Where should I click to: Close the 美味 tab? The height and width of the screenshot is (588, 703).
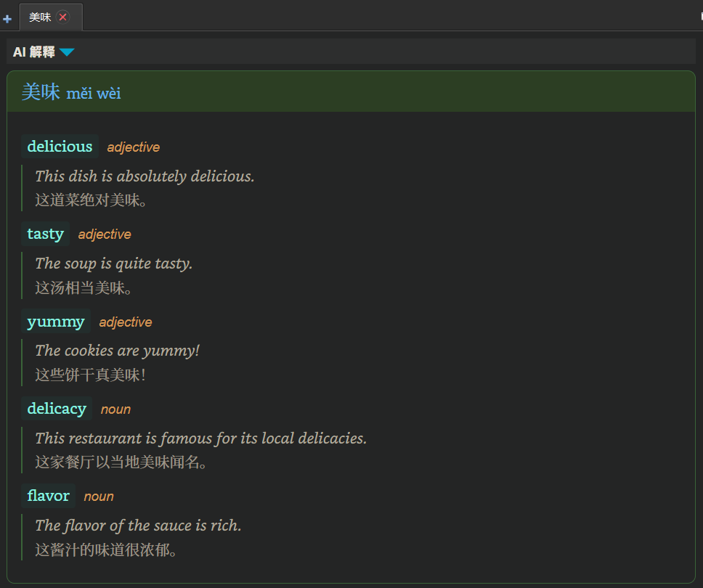click(x=63, y=17)
